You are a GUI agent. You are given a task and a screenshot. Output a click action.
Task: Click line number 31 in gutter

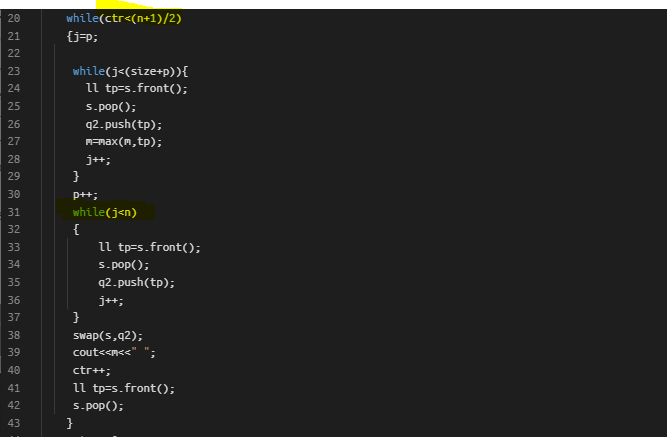[x=14, y=212]
